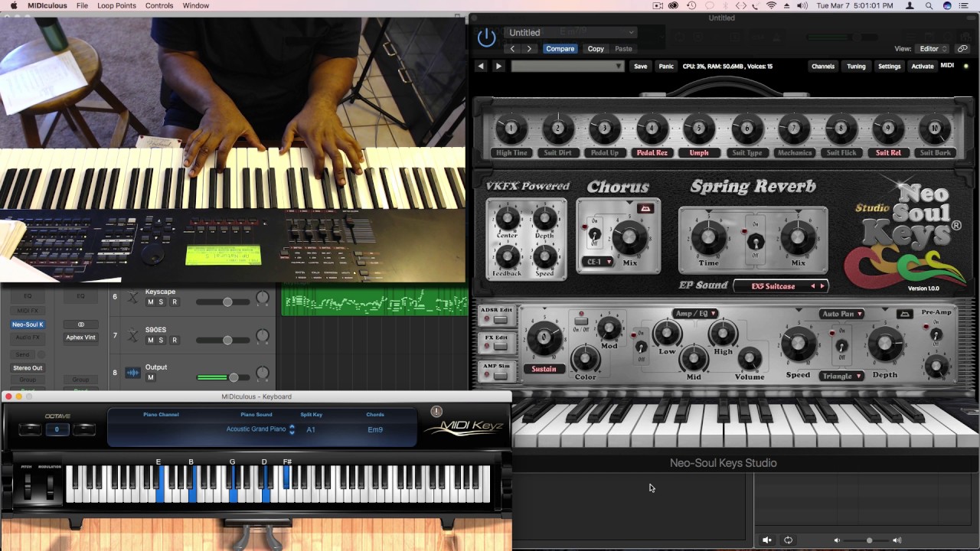
Task: Click the pedal icon in Chorus section
Action: [x=645, y=208]
